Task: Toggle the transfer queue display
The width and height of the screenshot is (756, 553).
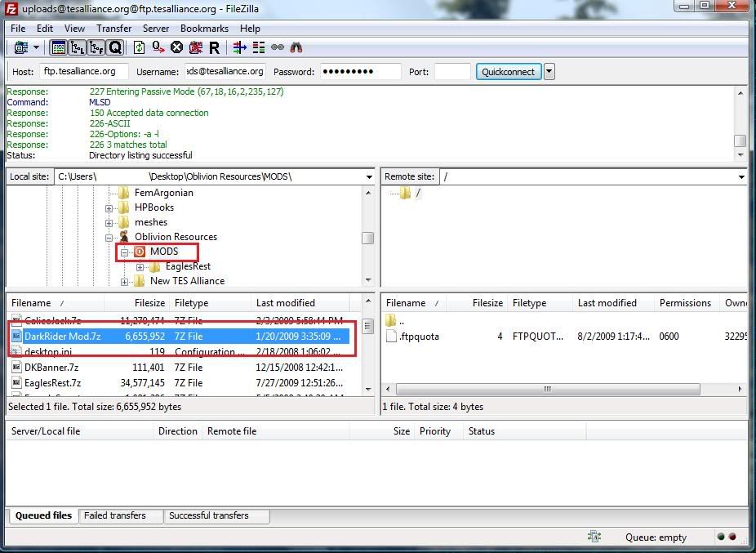Action: click(x=115, y=47)
